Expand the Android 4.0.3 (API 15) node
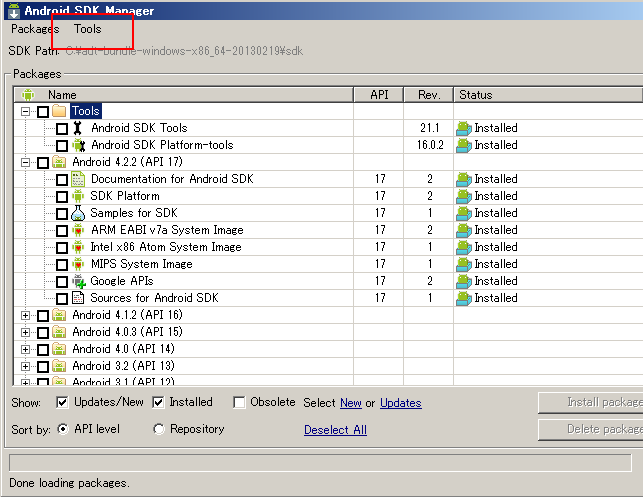The height and width of the screenshot is (497, 643). pyautogui.click(x=25, y=333)
